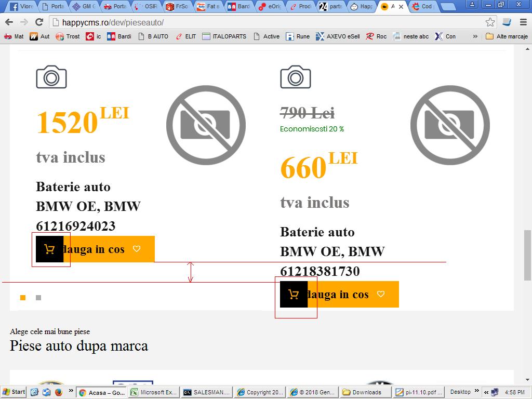The width and height of the screenshot is (532, 399).
Task: Click the strikethrough 790 Lei old price
Action: tap(308, 113)
